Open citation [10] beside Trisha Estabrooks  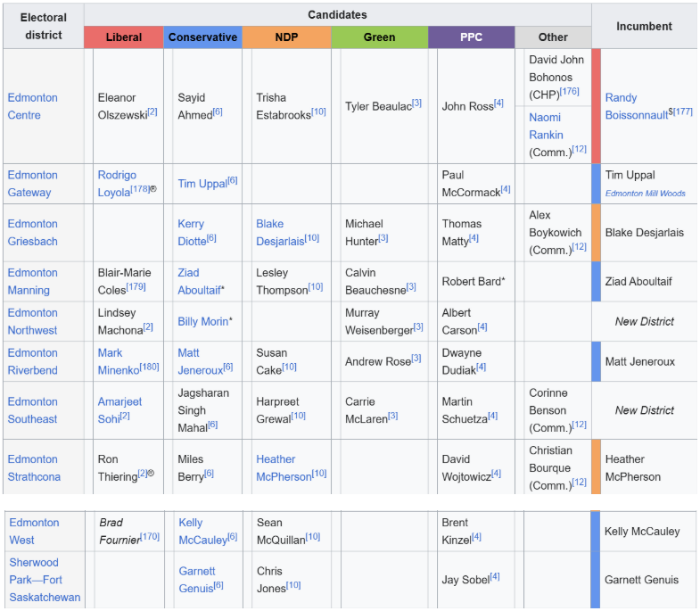click(318, 111)
